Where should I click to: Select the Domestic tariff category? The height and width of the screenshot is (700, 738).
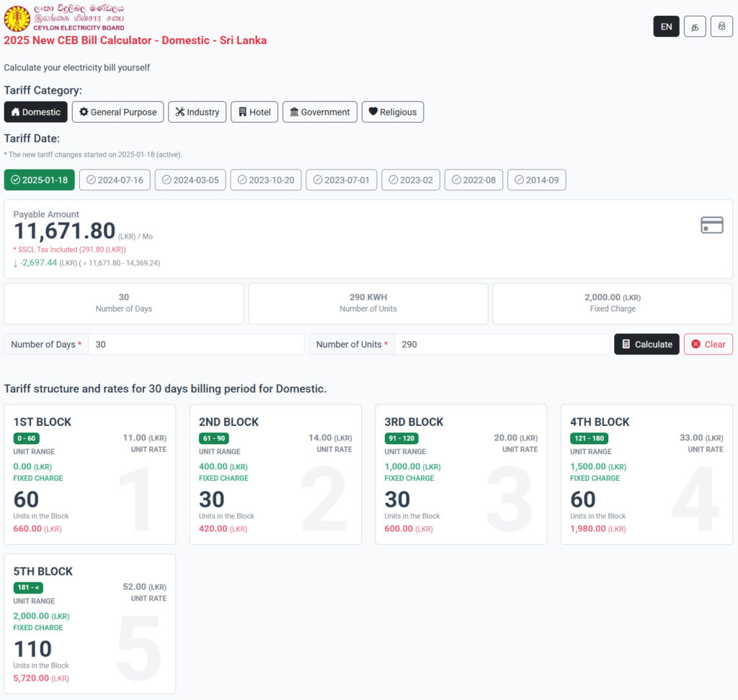[x=36, y=112]
